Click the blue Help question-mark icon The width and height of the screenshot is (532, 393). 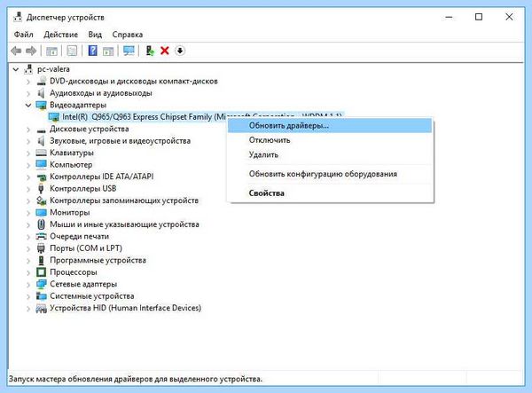92,51
